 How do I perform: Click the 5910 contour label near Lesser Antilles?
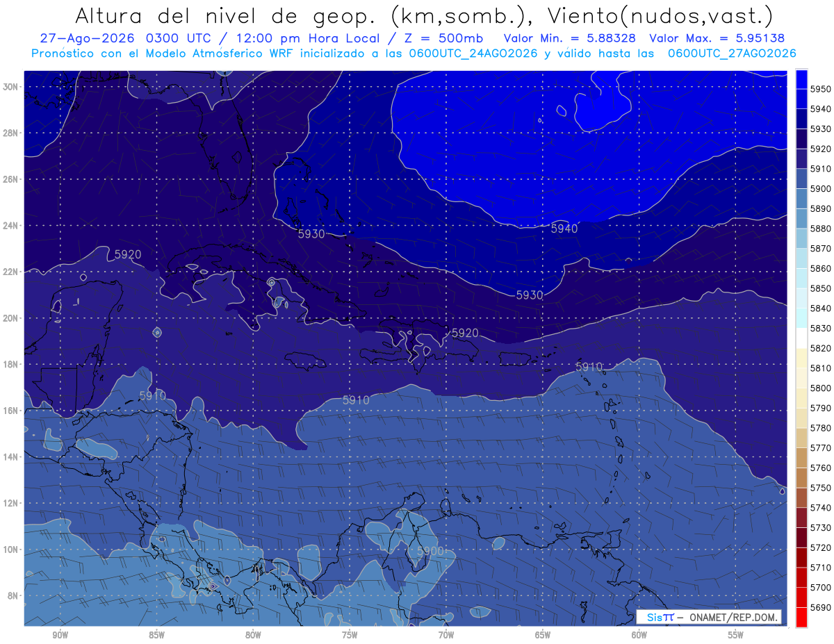[589, 367]
